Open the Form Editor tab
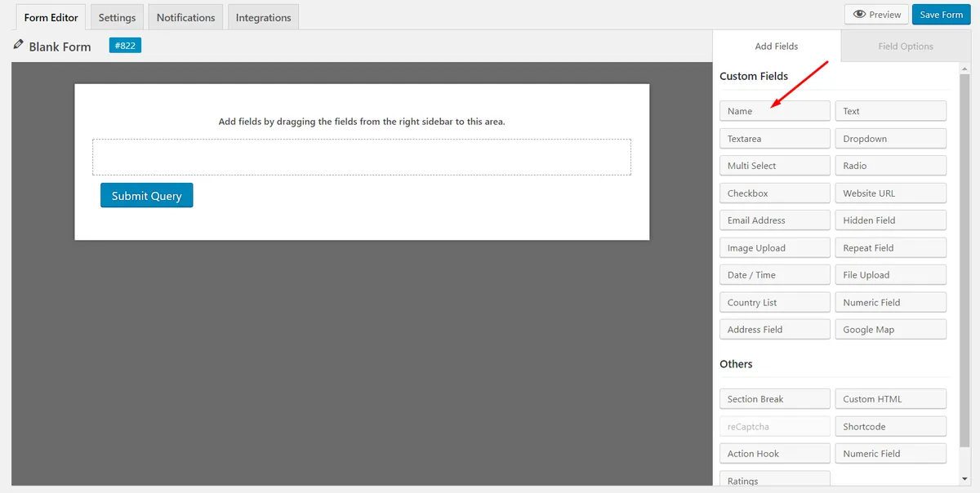The height and width of the screenshot is (493, 980). pos(51,17)
